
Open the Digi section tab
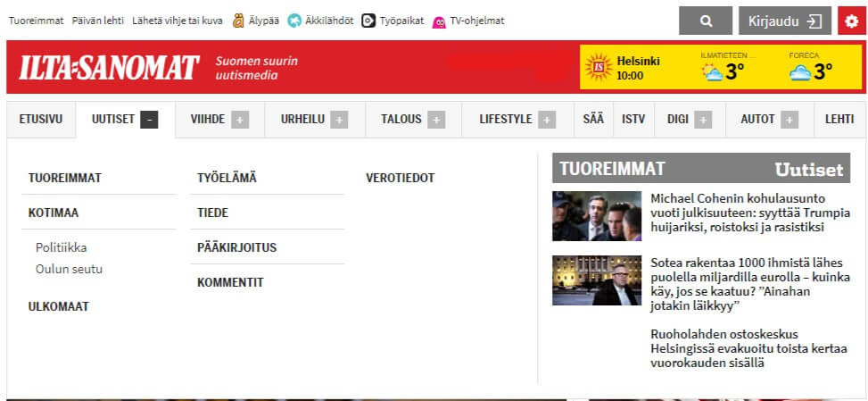[678, 119]
